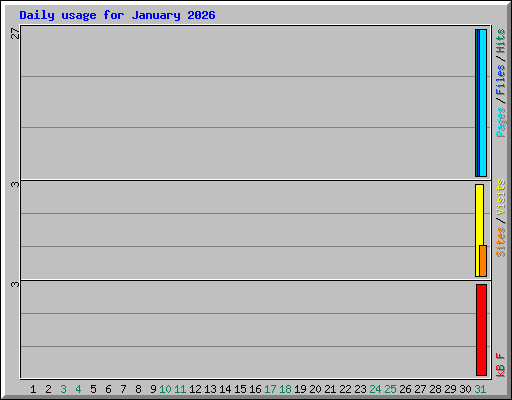Click the red KB F bar for day 31
This screenshot has height=400, width=512.
click(x=481, y=330)
